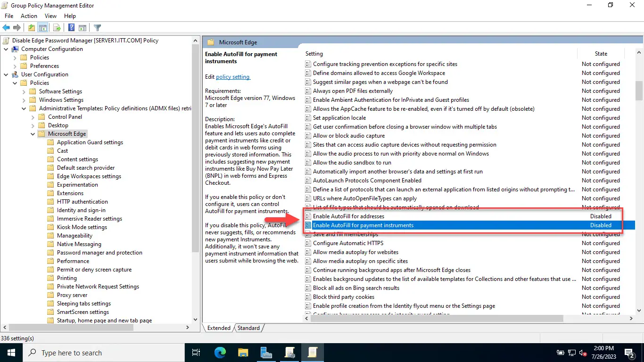Switch to the Standard tab

(x=248, y=328)
